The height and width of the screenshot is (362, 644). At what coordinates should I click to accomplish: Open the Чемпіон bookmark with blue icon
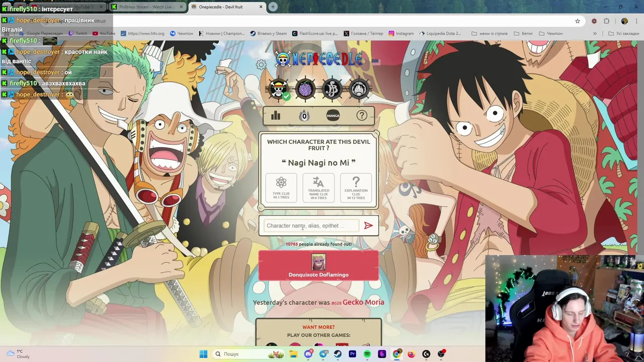tap(182, 34)
